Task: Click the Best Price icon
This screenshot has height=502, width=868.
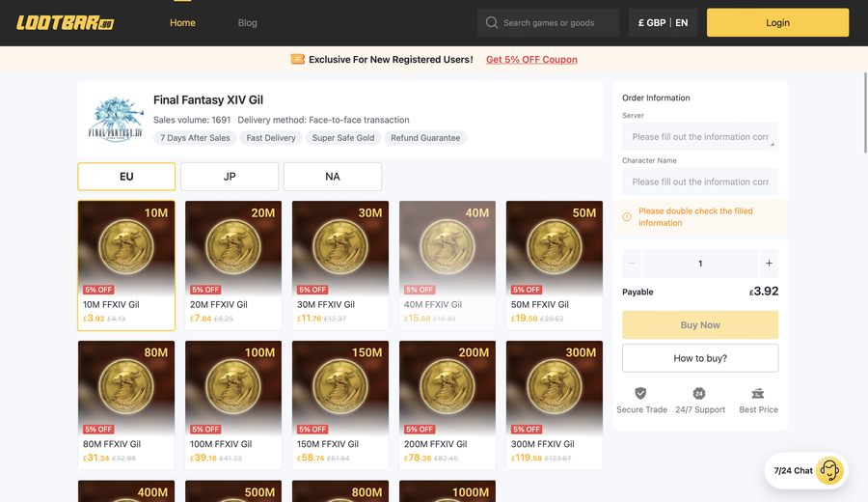Action: pos(758,394)
